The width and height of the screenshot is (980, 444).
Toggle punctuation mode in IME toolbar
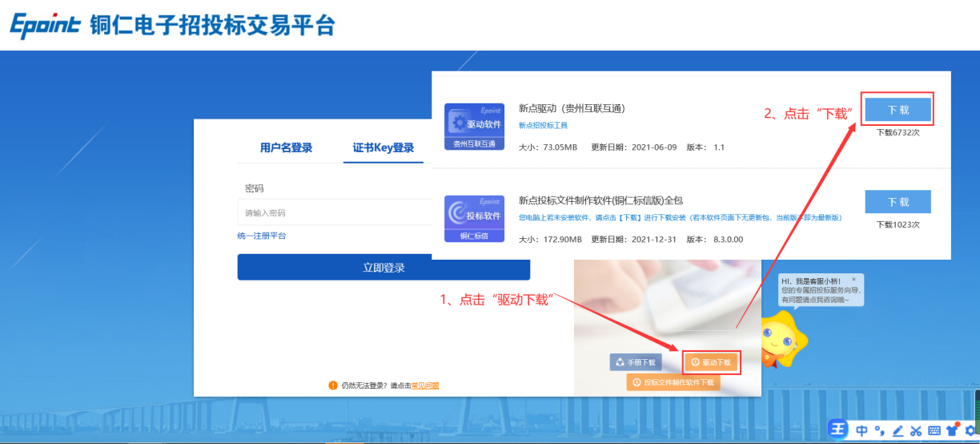pos(879,430)
